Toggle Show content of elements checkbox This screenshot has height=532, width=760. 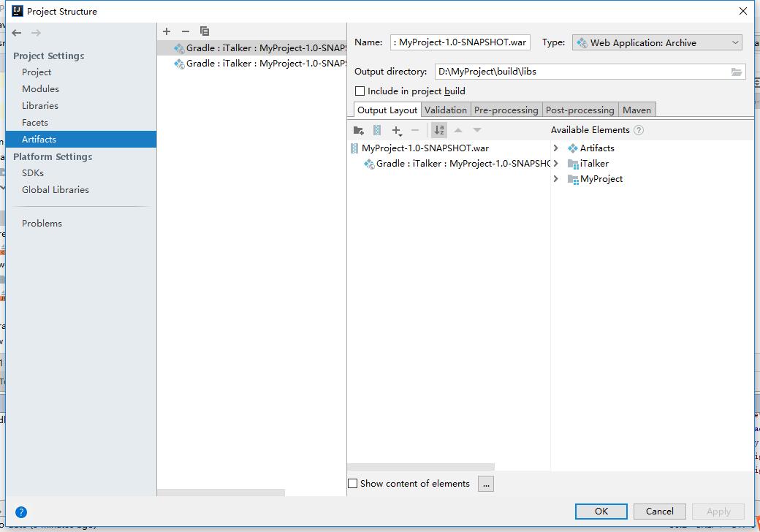353,484
